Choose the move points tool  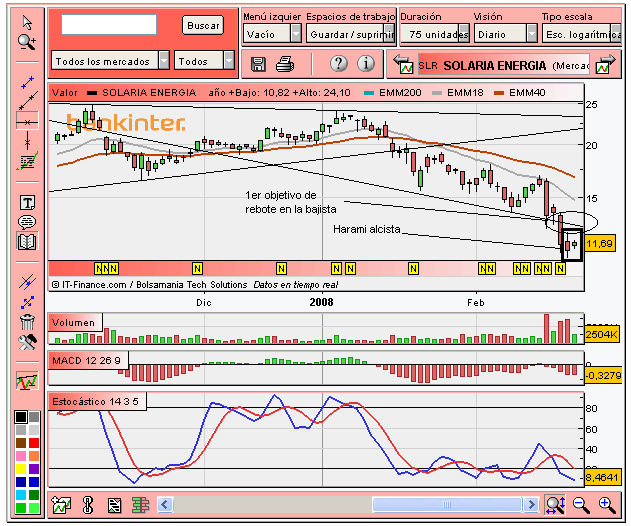coord(27,303)
